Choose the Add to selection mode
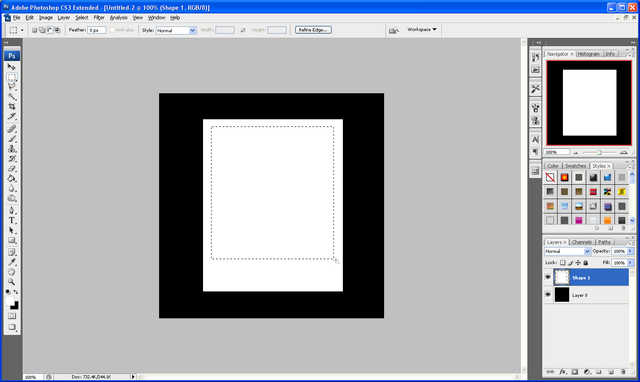Viewport: 640px width, 382px height. 42,30
